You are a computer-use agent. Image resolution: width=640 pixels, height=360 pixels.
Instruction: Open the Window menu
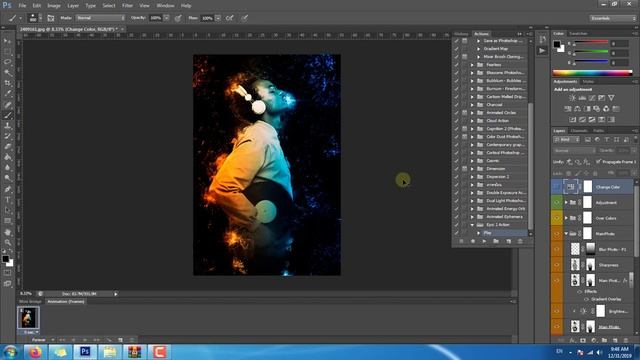click(165, 6)
